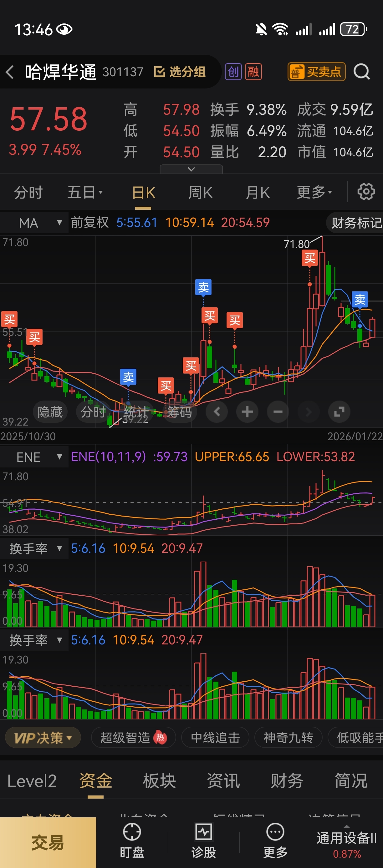Open the 资讯 tab
The image size is (383, 868).
pos(223,781)
